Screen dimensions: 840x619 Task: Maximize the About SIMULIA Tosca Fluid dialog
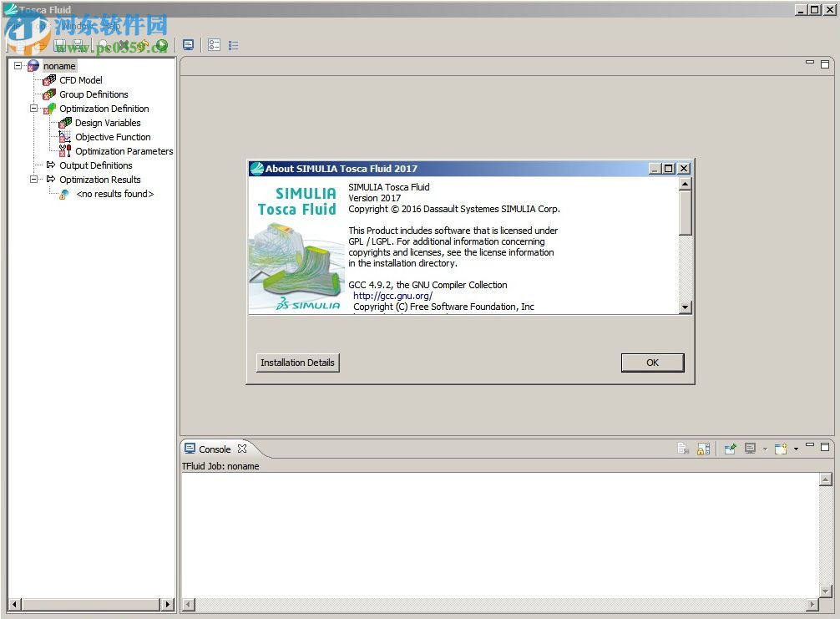coord(668,168)
